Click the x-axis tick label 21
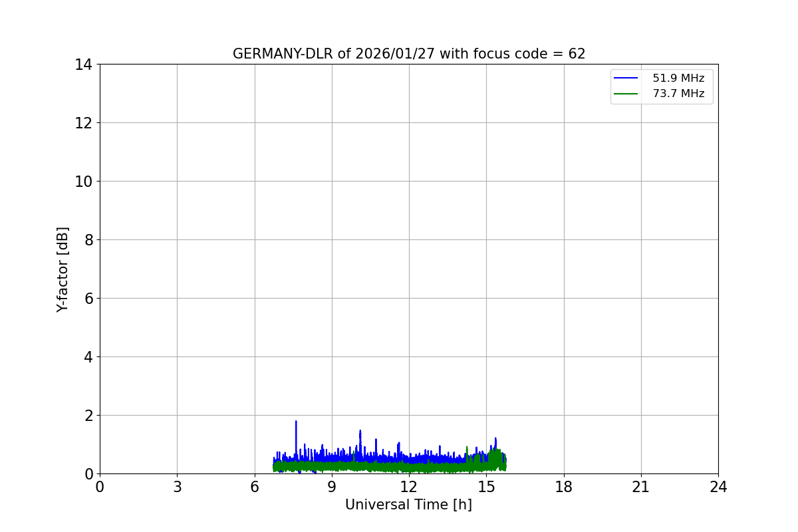The width and height of the screenshot is (798, 532). click(641, 487)
